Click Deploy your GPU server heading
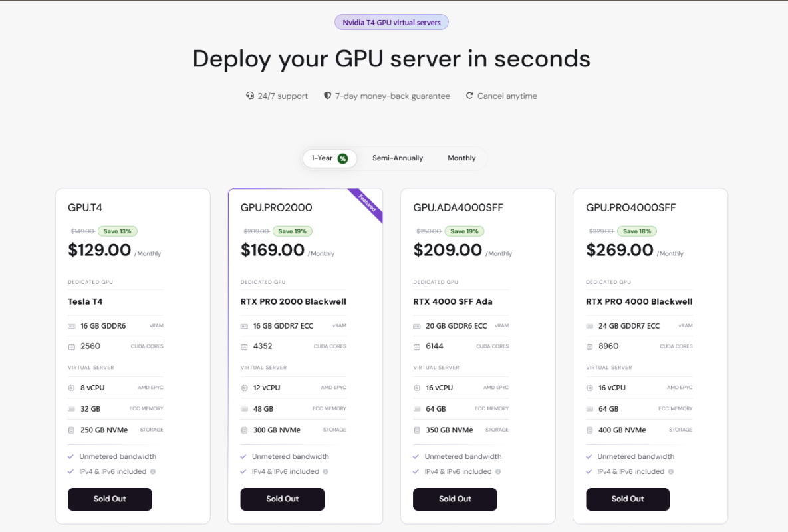The image size is (788, 532). click(x=392, y=59)
